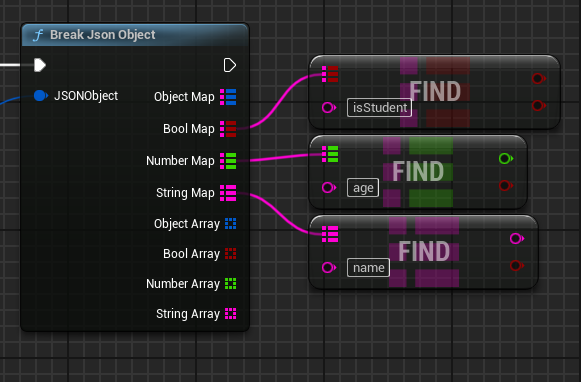The image size is (581, 382).
Task: Click the white execution input pin
Action: [x=40, y=65]
